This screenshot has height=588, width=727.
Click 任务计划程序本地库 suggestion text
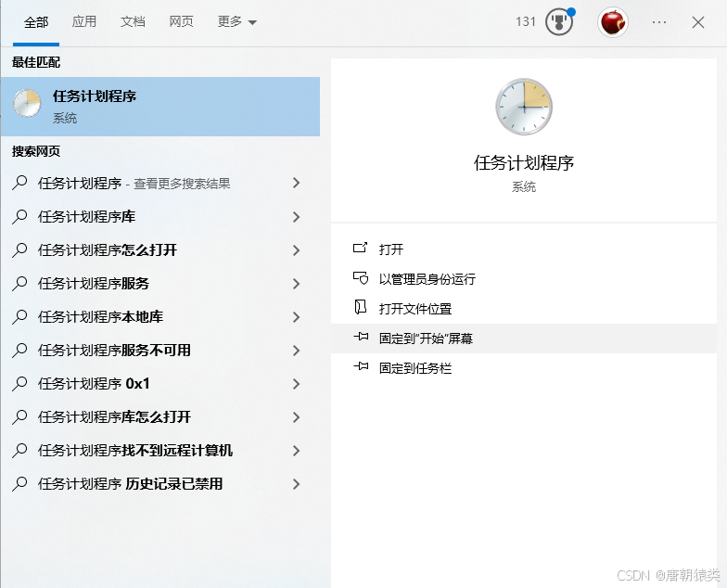coord(100,317)
